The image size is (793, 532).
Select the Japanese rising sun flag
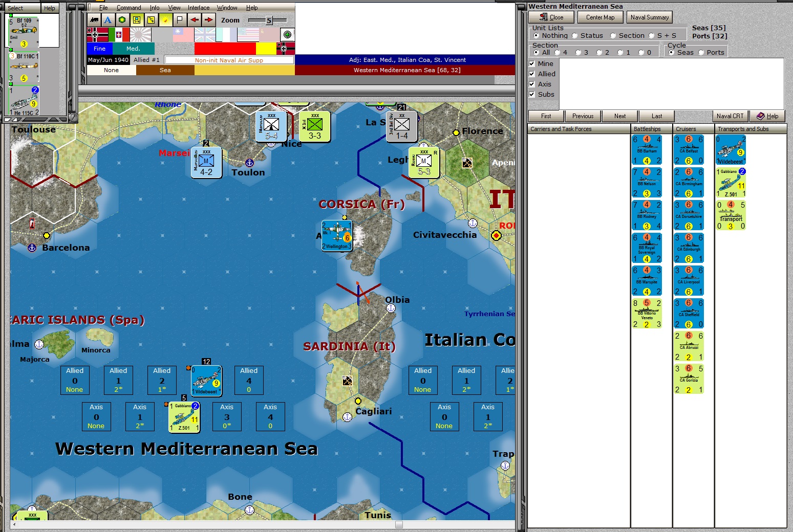(141, 35)
